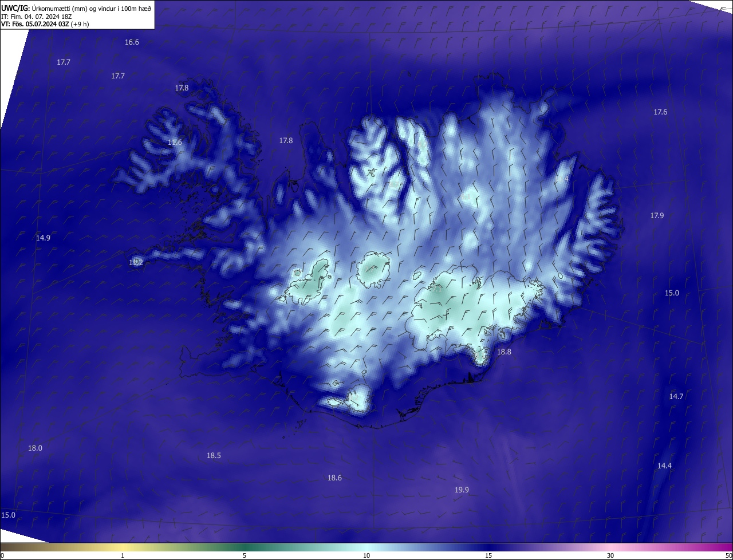Screen dimensions: 733x560
Task: Click the map value 17.6
Action: pyautogui.click(x=660, y=112)
